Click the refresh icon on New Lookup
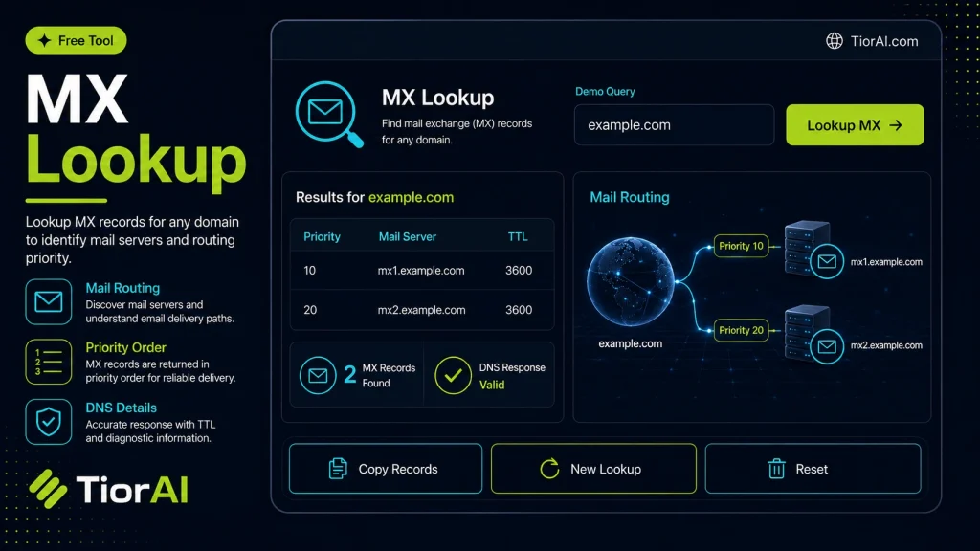The image size is (980, 551). tap(549, 469)
